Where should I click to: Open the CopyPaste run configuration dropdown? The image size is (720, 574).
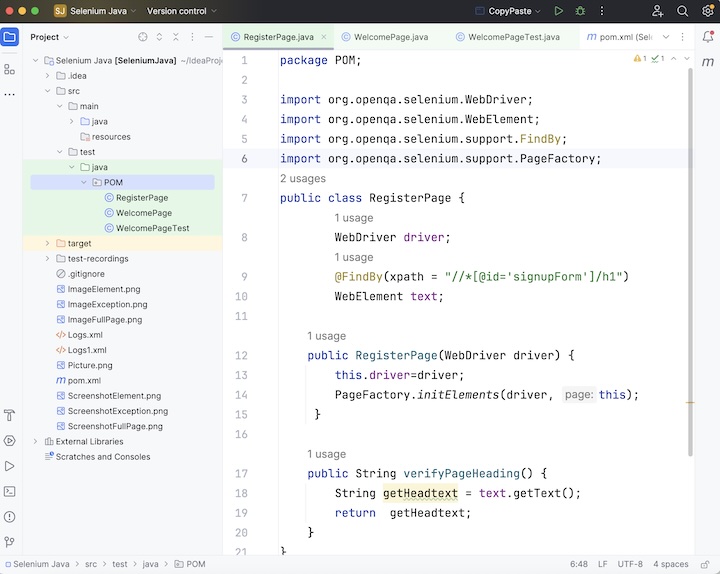(512, 11)
